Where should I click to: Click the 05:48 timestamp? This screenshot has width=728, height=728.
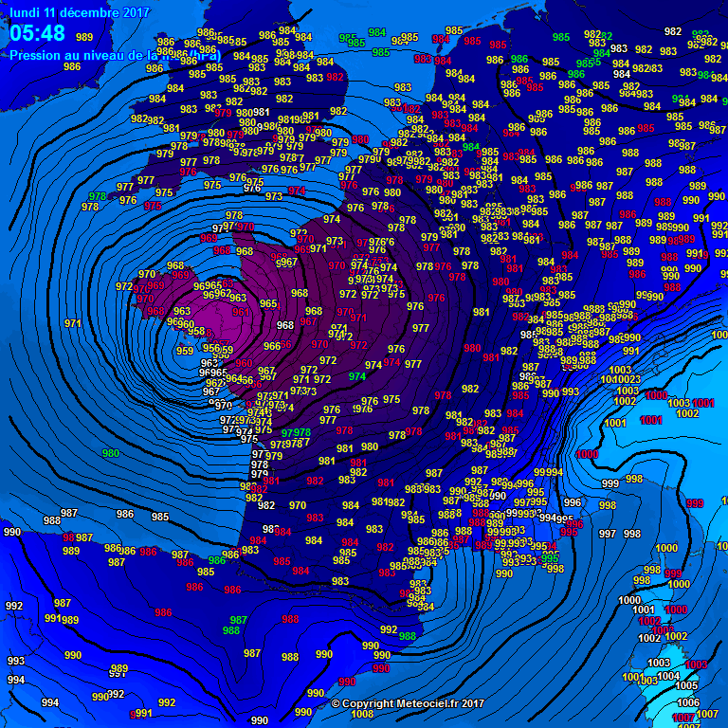[38, 34]
